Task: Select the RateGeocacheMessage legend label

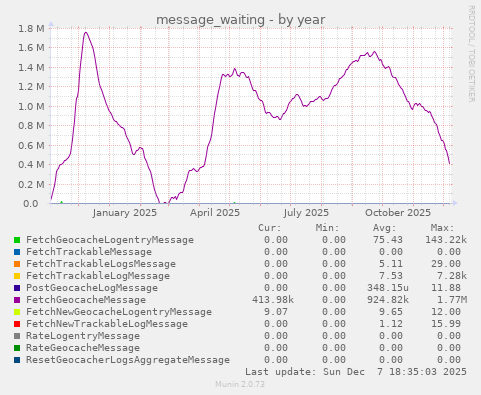Action: [x=83, y=348]
